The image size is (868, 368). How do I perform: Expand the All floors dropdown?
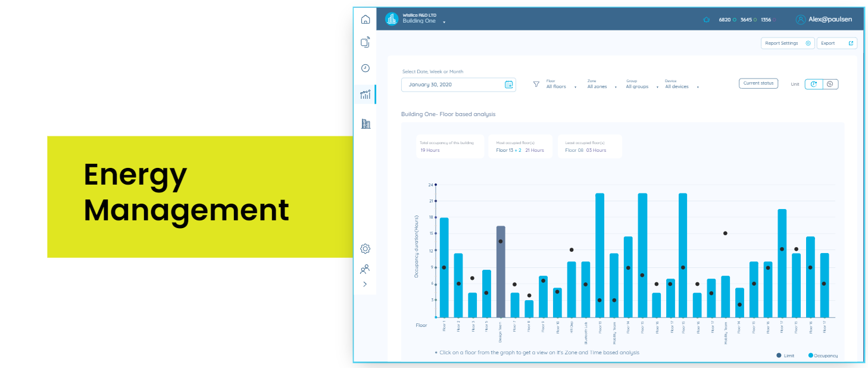(x=561, y=87)
